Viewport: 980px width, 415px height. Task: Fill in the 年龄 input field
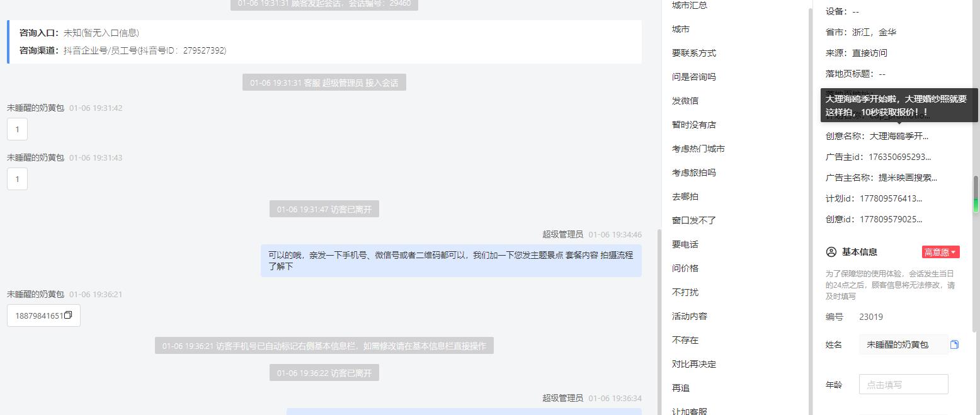(903, 384)
